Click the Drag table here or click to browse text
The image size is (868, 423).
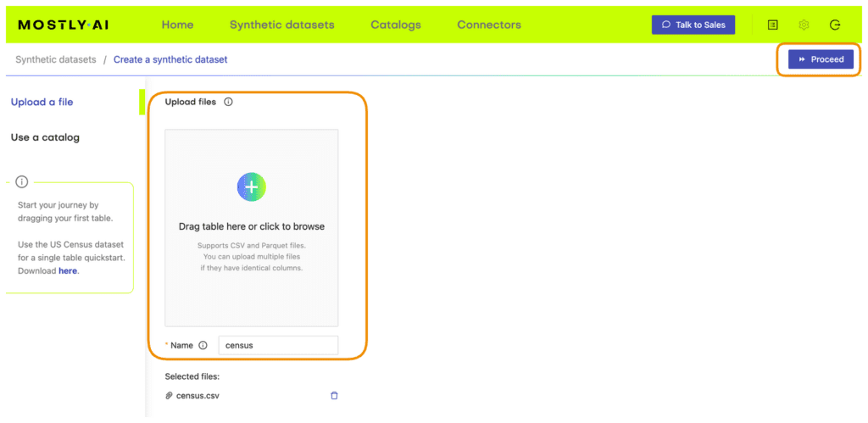pos(251,226)
